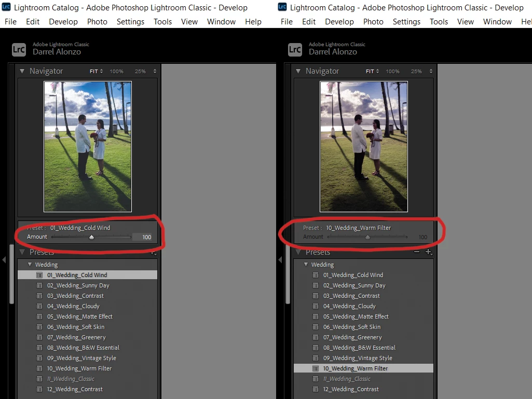The width and height of the screenshot is (532, 399).
Task: Click preset icon beside 05_Wedding_Matte Effect, right window
Action: tap(316, 317)
